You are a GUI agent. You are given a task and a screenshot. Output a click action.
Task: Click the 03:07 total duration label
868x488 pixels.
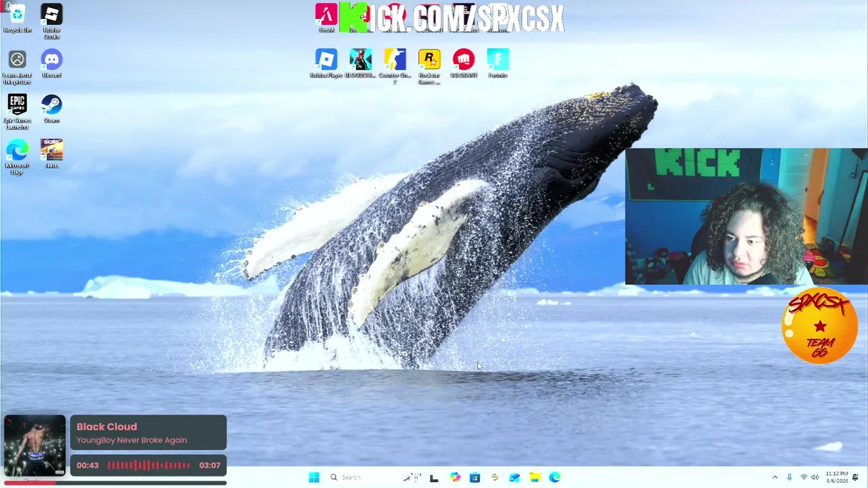click(x=210, y=465)
